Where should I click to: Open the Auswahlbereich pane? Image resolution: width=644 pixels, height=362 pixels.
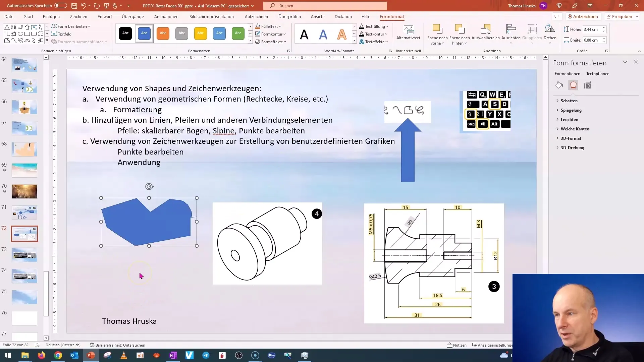click(485, 32)
